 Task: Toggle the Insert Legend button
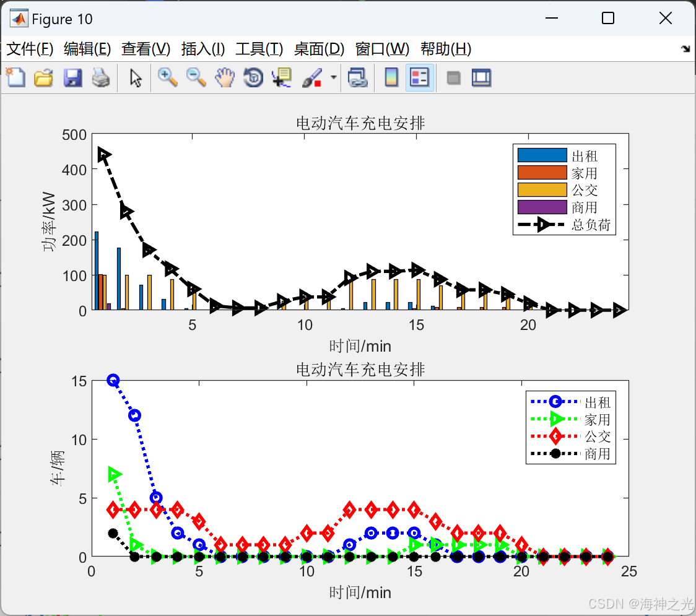pos(419,77)
